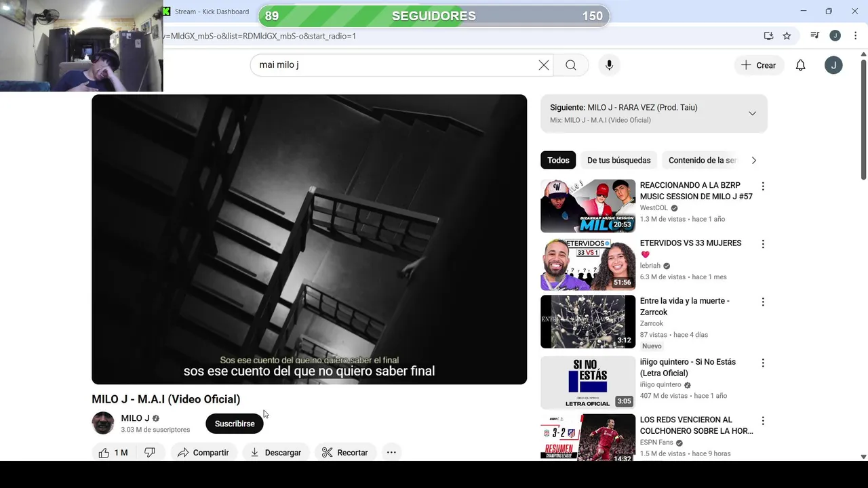Open more actions ellipsis under video
Image resolution: width=868 pixels, height=488 pixels.
coord(391,453)
